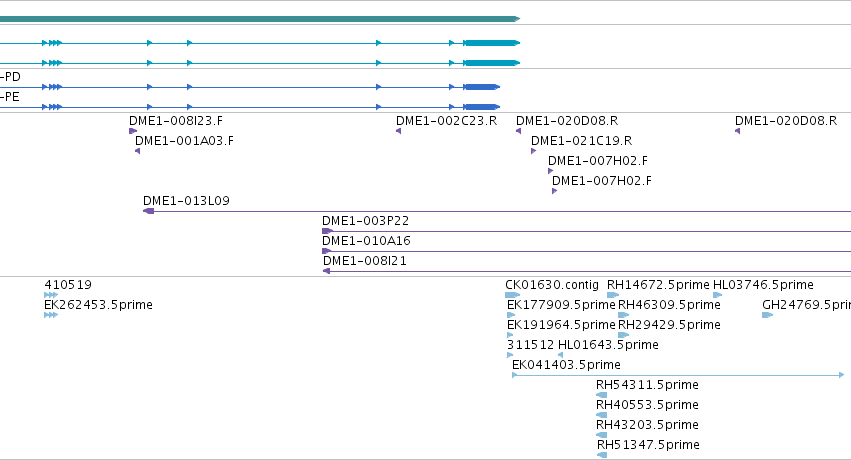Open the EK262453.5prime EST label

[98, 305]
